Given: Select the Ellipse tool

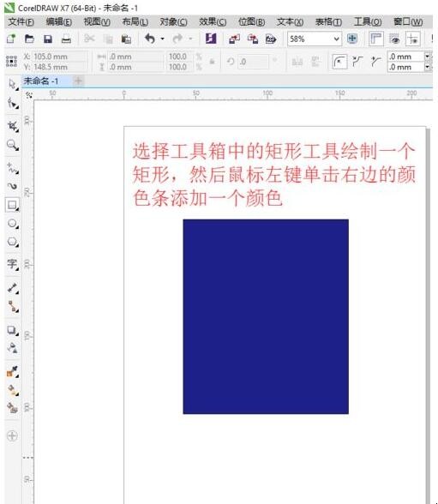Looking at the screenshot, I should [x=12, y=224].
